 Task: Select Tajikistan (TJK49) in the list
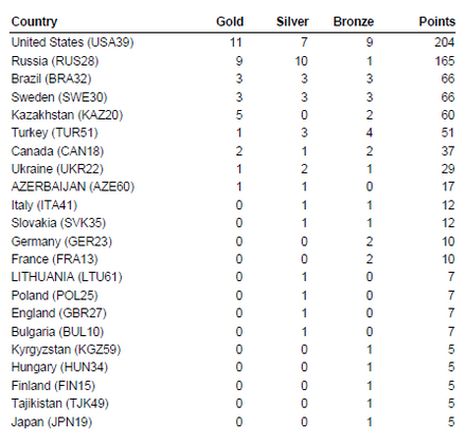click(x=60, y=404)
